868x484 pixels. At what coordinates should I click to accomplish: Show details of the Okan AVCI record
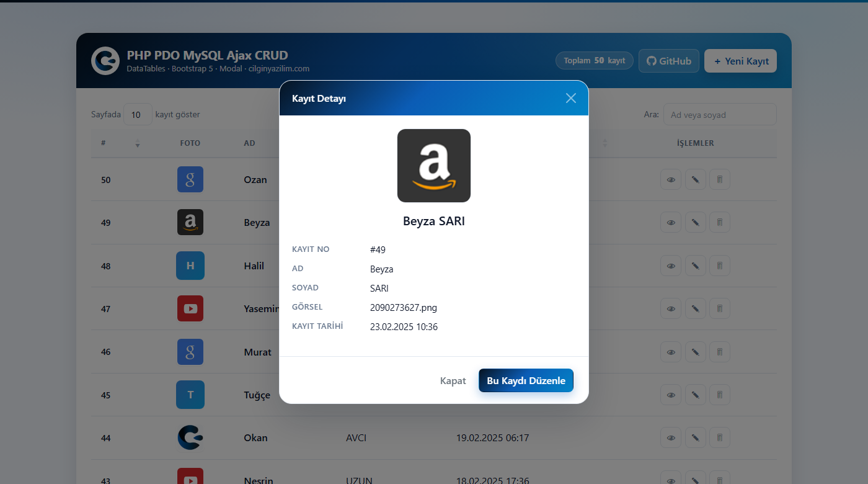(x=671, y=437)
